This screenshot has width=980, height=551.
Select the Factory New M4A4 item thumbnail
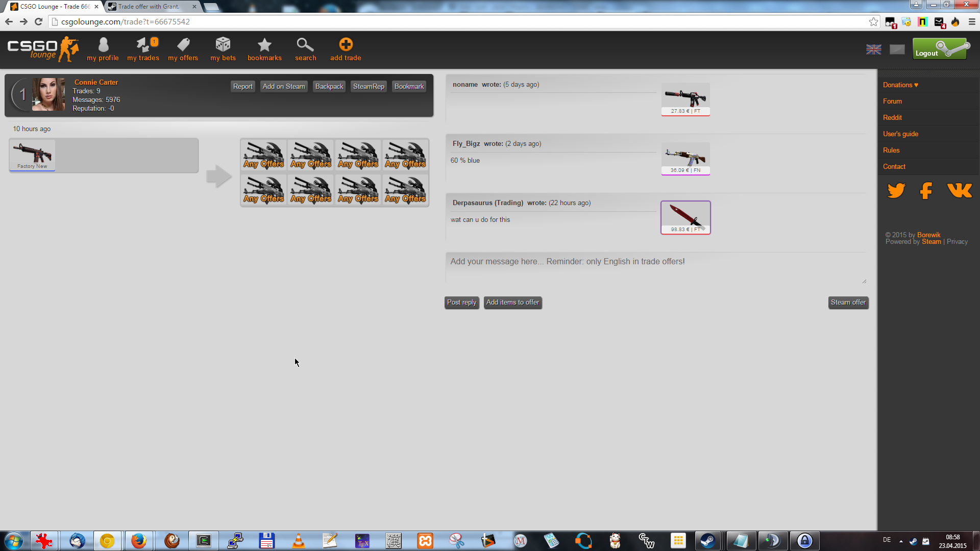tap(32, 155)
